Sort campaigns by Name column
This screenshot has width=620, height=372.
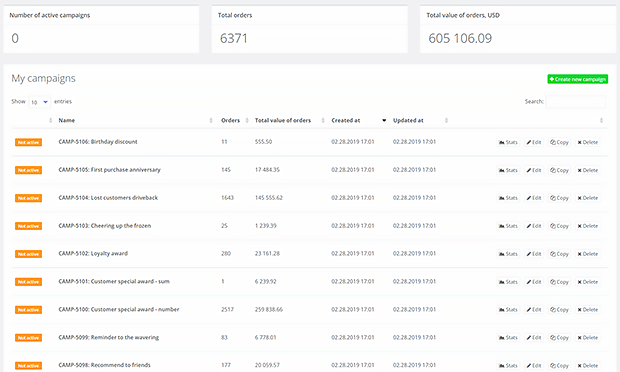66,120
